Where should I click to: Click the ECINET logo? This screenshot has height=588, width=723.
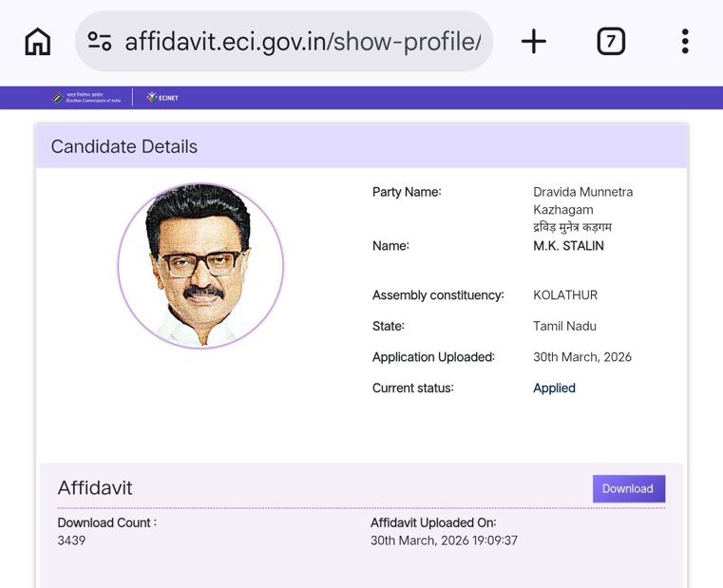(162, 98)
